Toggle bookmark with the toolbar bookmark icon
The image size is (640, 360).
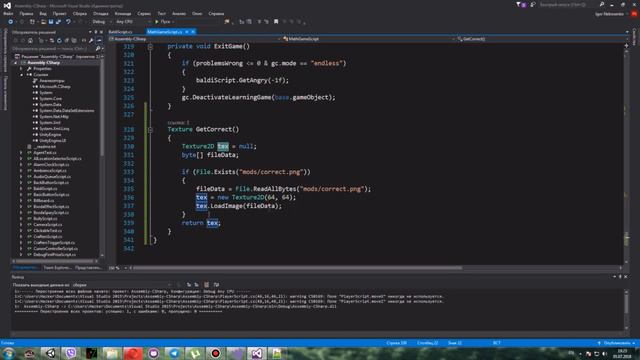coord(276,22)
